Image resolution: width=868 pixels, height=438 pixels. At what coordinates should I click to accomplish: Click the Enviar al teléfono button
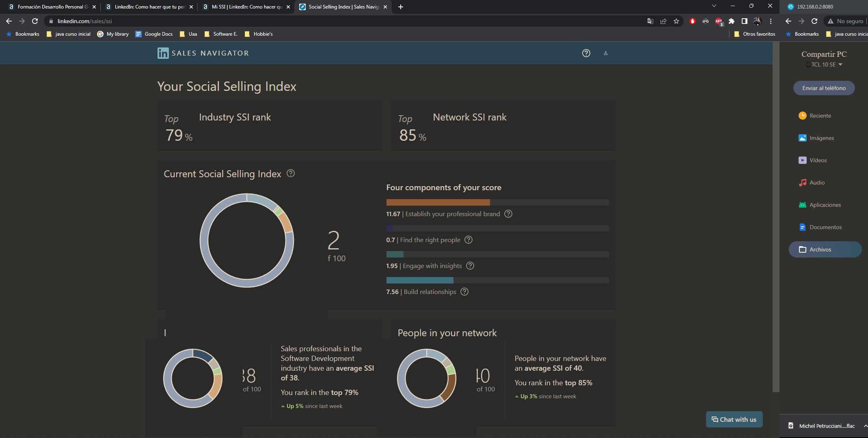pos(824,88)
